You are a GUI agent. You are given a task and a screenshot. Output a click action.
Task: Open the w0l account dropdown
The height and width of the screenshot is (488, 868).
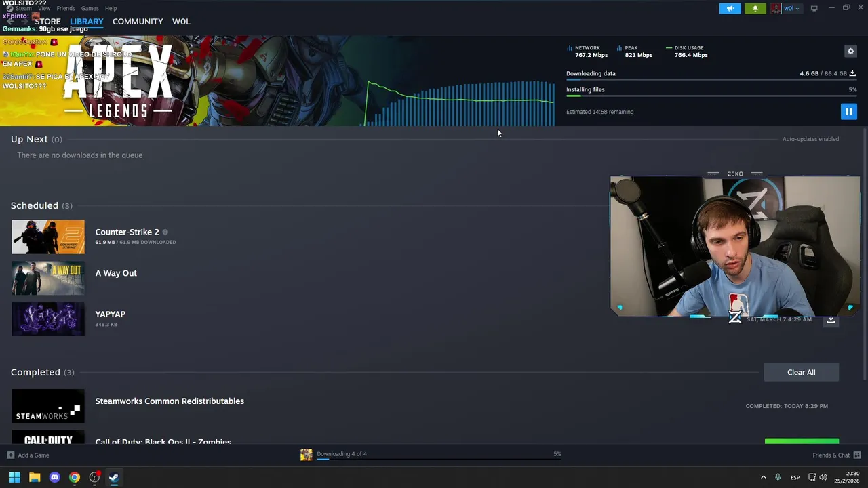792,8
